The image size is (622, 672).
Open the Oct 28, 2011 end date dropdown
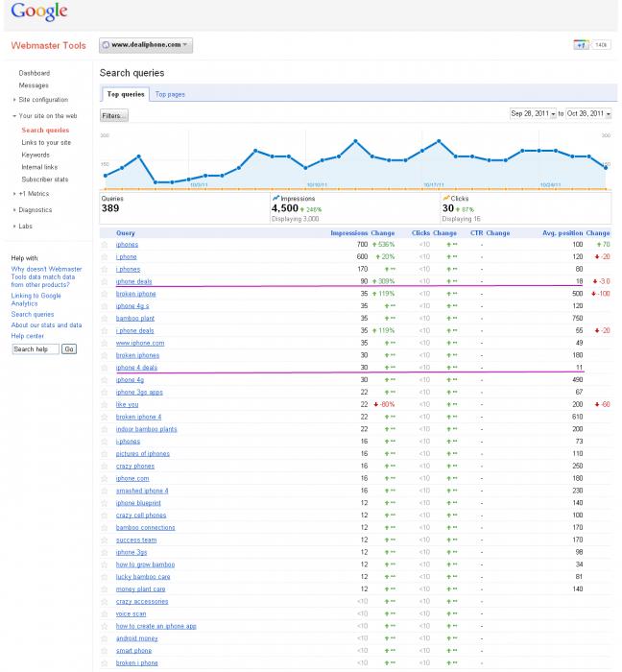coord(588,113)
